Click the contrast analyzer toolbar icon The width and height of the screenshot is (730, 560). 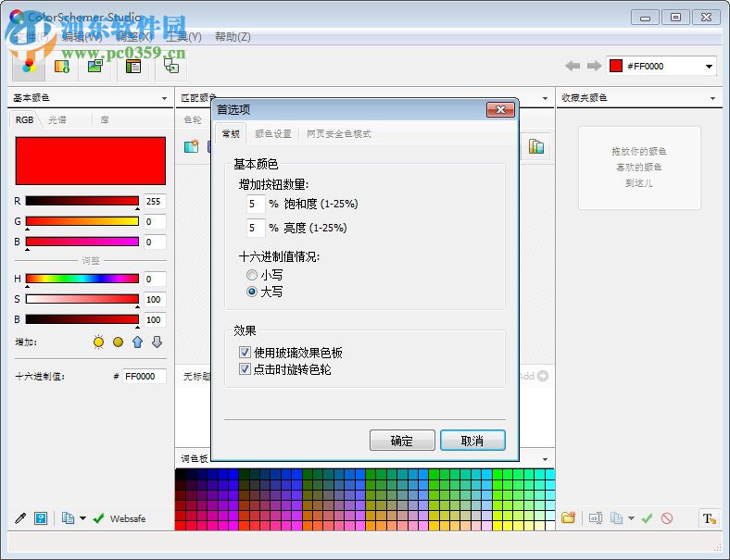[171, 66]
